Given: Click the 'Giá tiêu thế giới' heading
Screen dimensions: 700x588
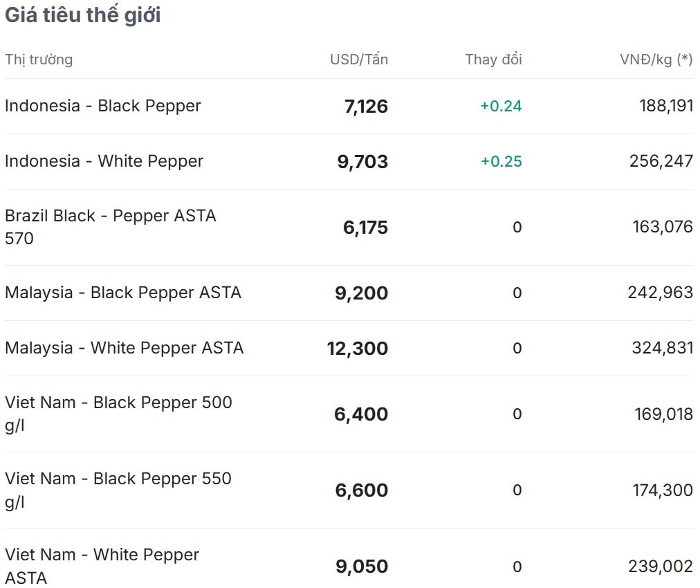Looking at the screenshot, I should (83, 15).
